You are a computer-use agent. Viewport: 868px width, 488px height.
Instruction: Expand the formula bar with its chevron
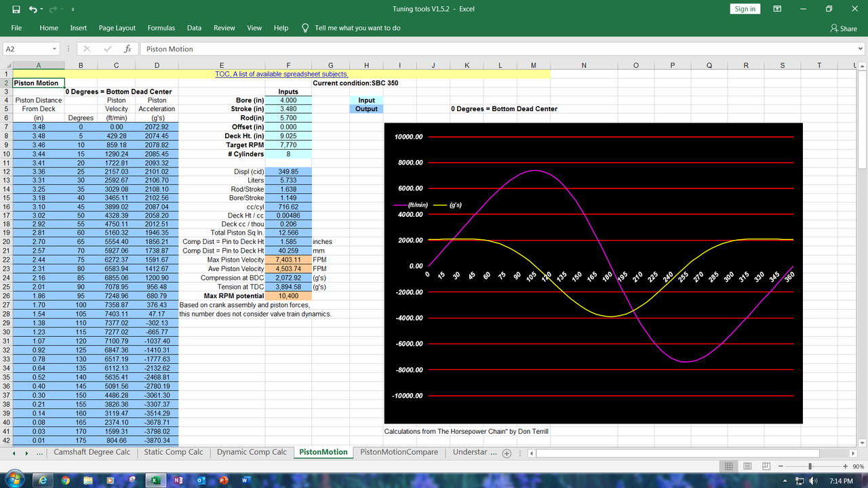[x=860, y=49]
